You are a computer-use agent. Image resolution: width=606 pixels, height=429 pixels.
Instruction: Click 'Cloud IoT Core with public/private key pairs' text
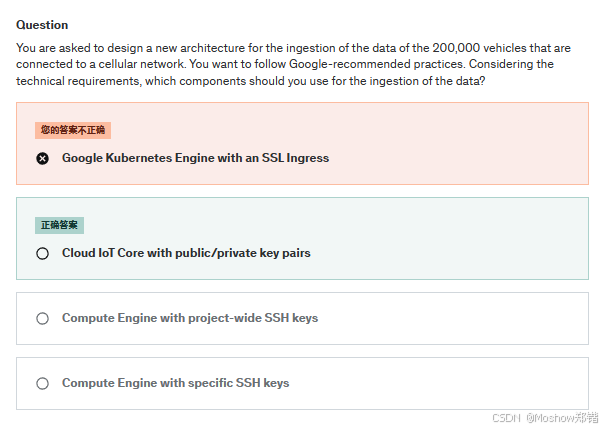click(x=186, y=253)
